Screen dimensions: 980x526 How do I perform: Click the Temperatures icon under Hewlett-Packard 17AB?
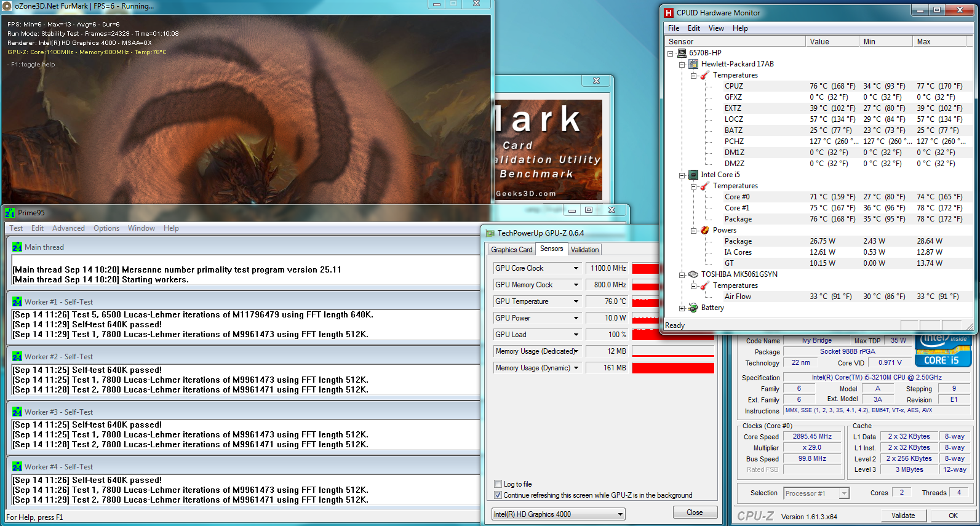pyautogui.click(x=705, y=75)
